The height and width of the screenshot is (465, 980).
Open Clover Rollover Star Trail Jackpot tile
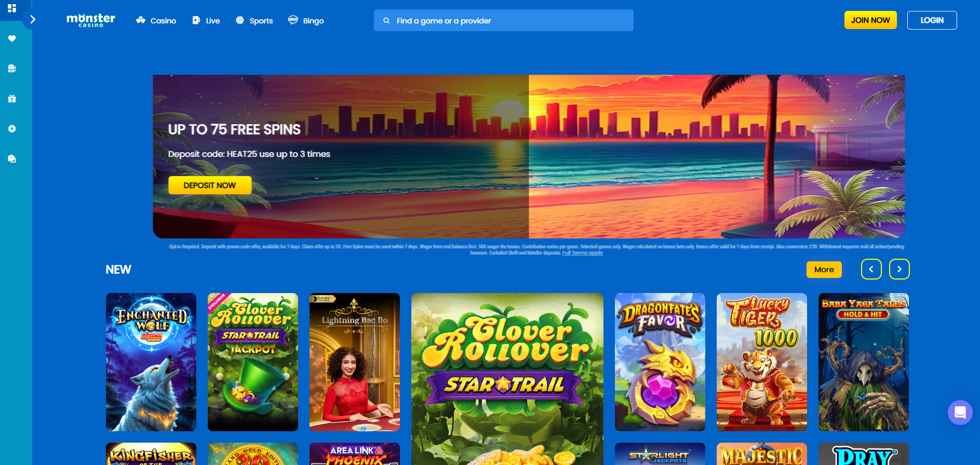coord(253,362)
